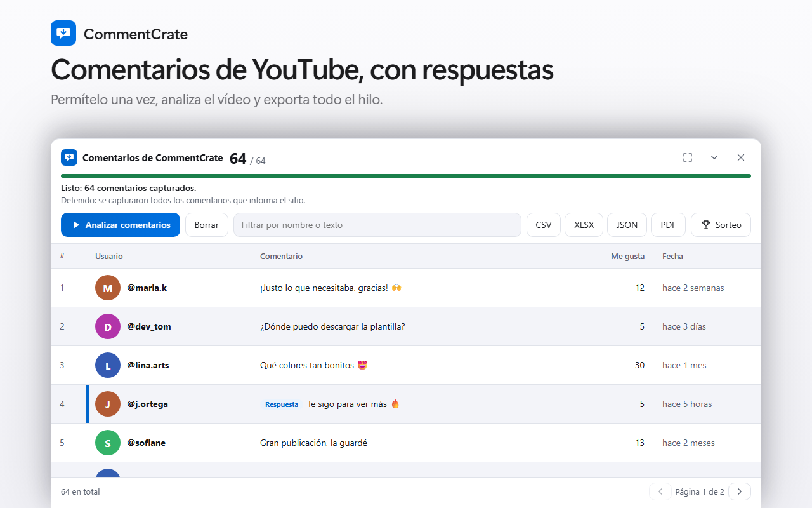This screenshot has width=812, height=508.
Task: Select the username @j.ortega
Action: pyautogui.click(x=147, y=404)
